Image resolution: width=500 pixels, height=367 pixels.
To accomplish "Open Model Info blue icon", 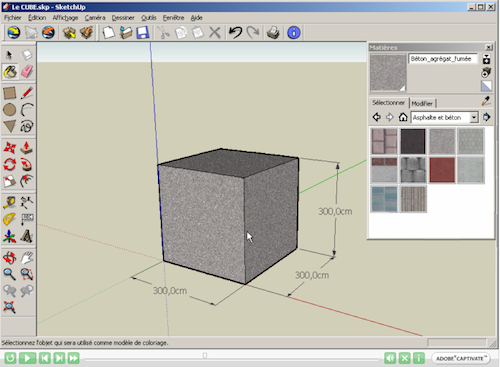I will 294,33.
